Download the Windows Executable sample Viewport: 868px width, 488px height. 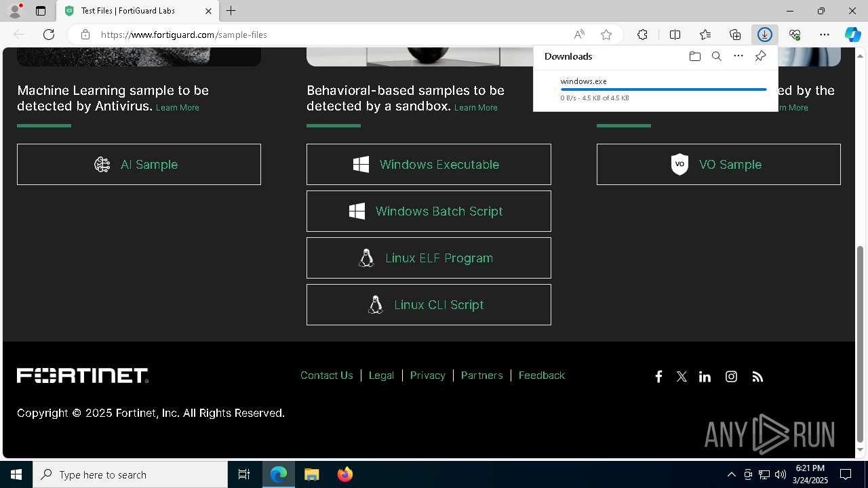click(x=429, y=164)
